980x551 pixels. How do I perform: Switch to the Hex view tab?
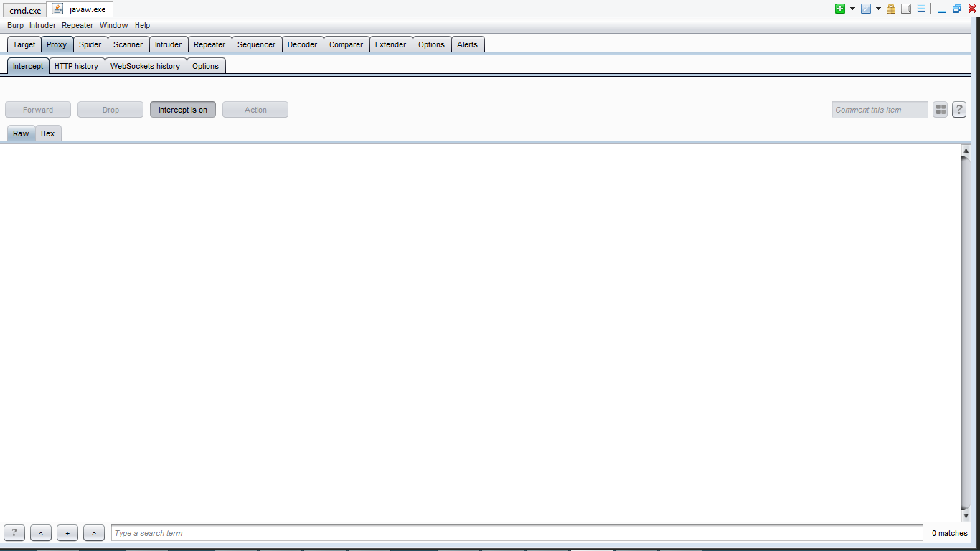click(48, 133)
